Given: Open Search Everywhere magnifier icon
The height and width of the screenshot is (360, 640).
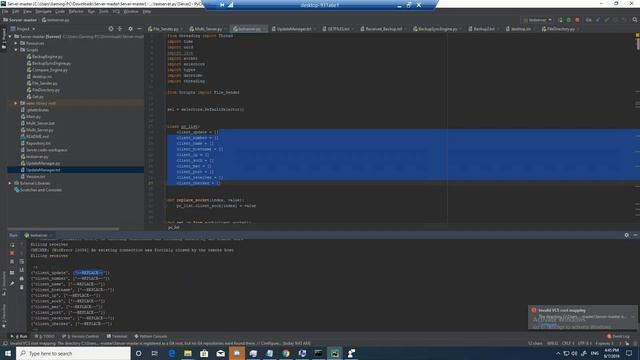Looking at the screenshot, I should [x=635, y=20].
